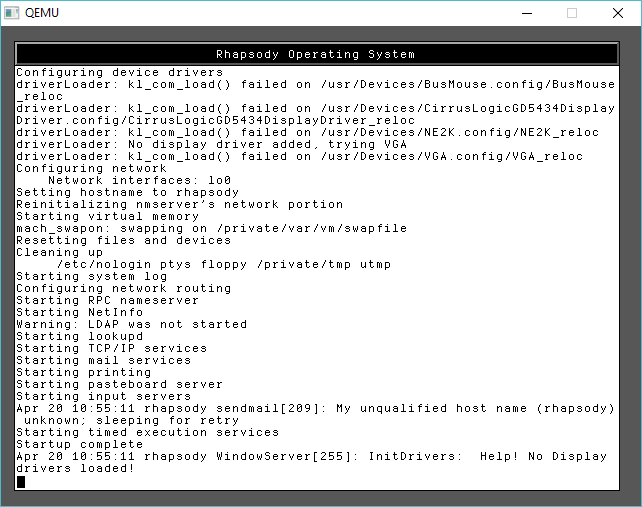Click the 'Startup complete' line
The image size is (642, 507).
(x=79, y=444)
